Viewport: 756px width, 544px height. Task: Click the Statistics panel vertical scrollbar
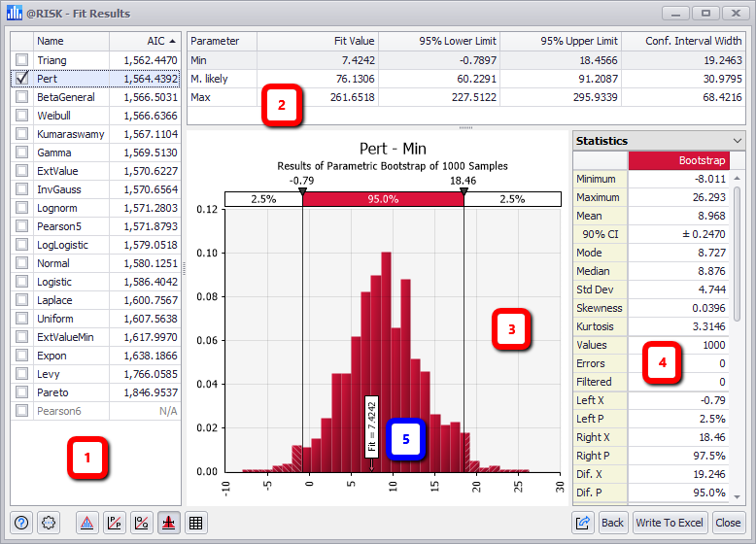[738, 253]
